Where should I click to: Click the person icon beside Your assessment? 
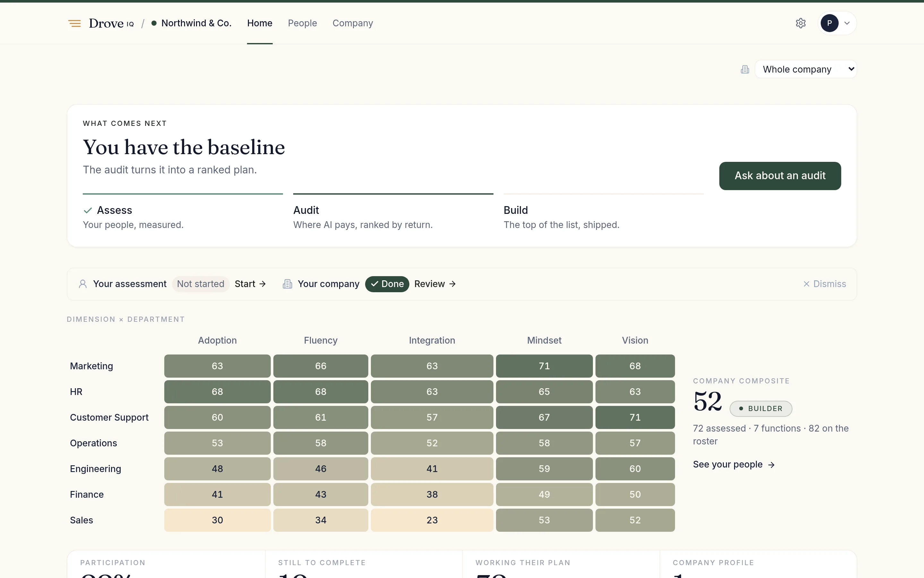(82, 284)
